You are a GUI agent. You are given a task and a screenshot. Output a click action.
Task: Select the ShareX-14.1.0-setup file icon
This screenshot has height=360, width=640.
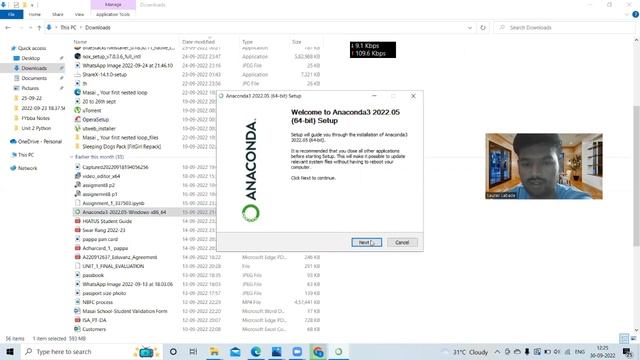[78, 74]
